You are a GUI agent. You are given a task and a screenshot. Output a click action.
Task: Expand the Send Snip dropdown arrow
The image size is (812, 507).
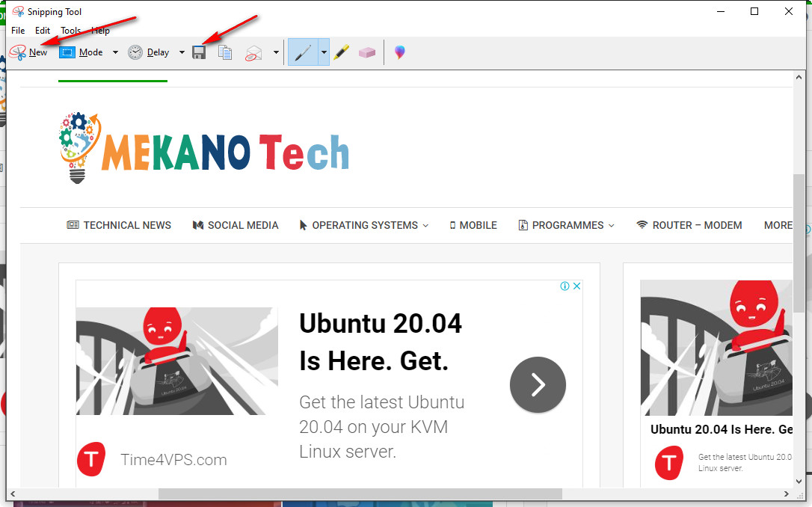coord(276,52)
